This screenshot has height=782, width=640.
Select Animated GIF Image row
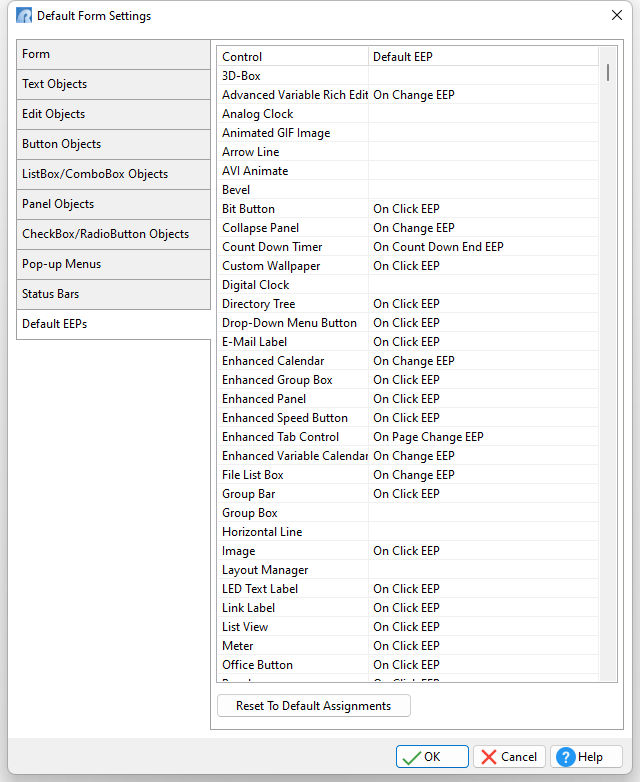(408, 133)
